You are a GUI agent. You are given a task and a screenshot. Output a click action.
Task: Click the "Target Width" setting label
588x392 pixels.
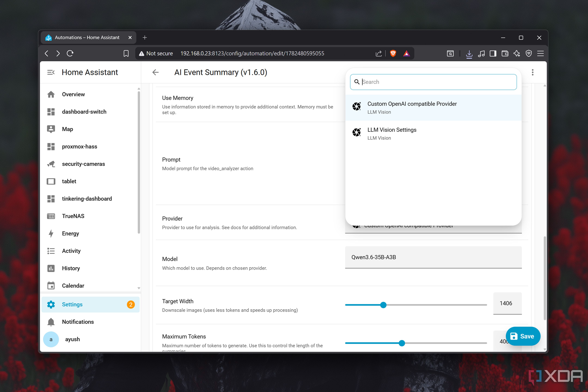point(178,301)
